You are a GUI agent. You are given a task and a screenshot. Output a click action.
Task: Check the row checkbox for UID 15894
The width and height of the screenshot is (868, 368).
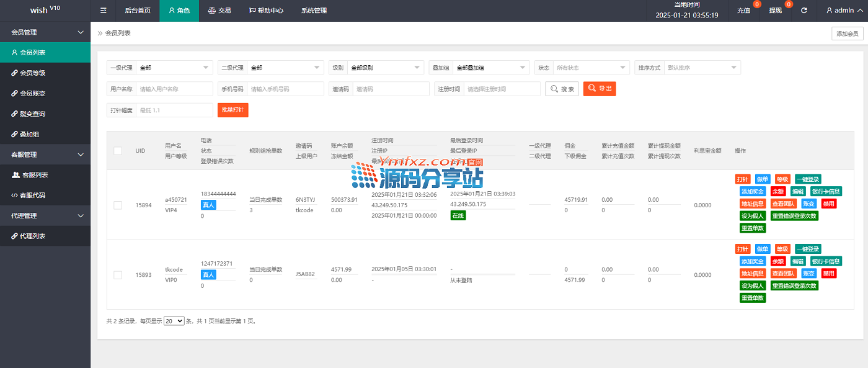click(x=118, y=205)
